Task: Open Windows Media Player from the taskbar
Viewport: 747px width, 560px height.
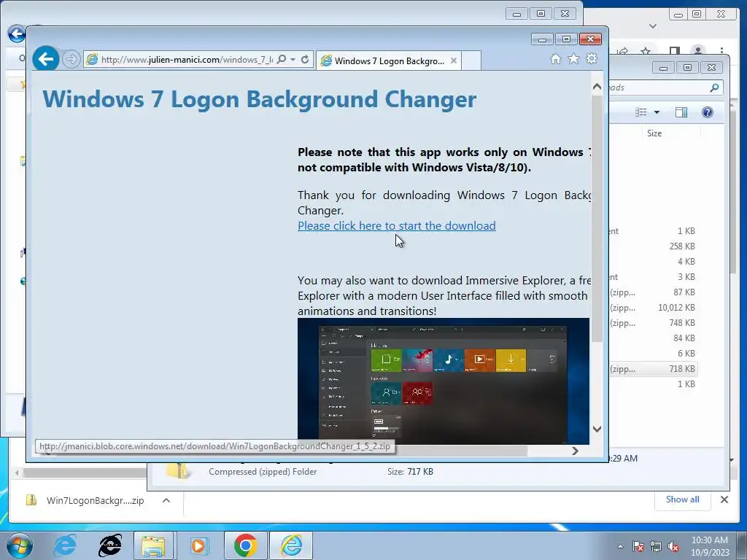Action: point(198,545)
